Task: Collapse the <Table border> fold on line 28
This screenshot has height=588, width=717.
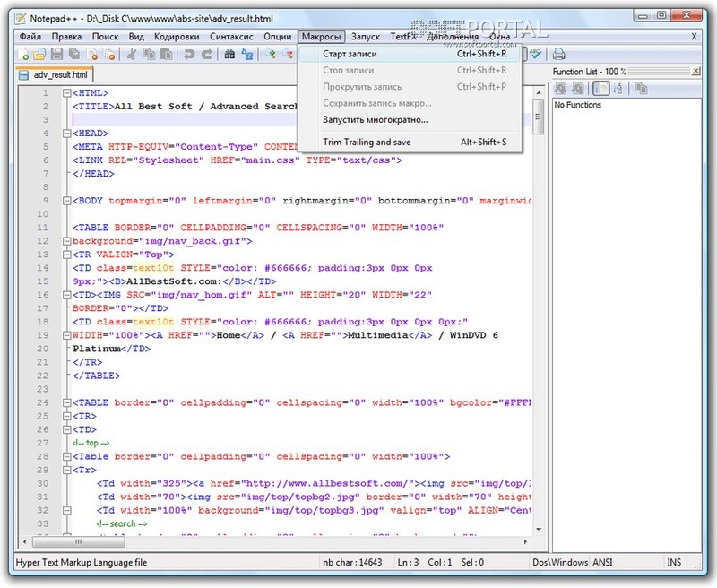Action: tap(66, 457)
